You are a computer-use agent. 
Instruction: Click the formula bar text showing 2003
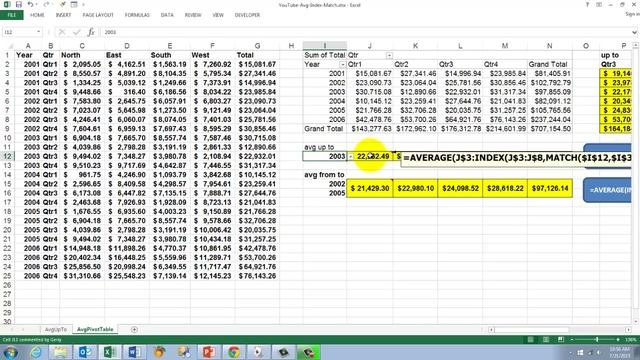coord(110,32)
